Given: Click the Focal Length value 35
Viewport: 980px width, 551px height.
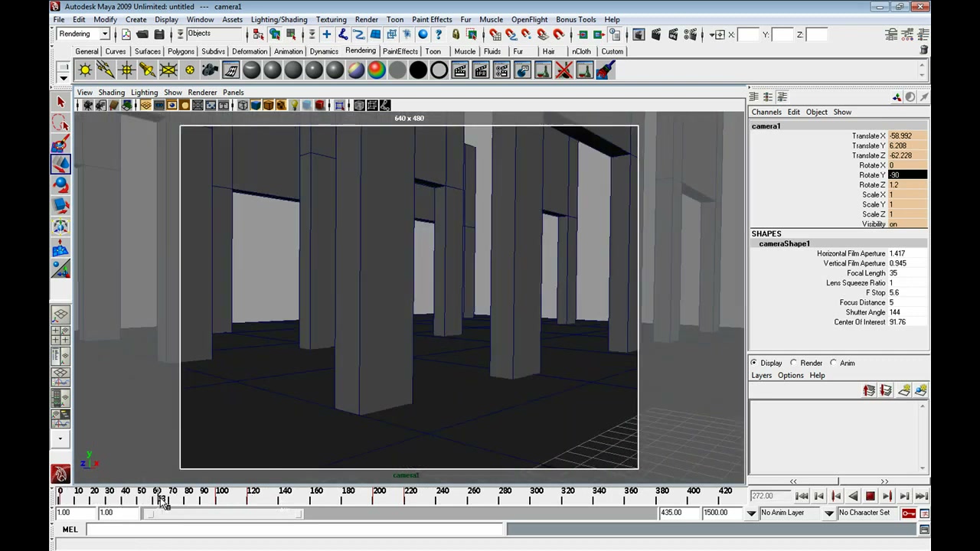Looking at the screenshot, I should (x=907, y=273).
